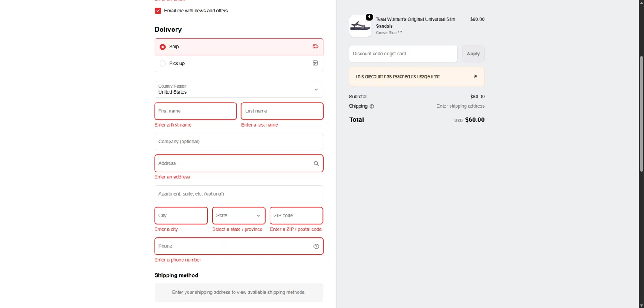Click the shipping info question icon

pyautogui.click(x=372, y=106)
